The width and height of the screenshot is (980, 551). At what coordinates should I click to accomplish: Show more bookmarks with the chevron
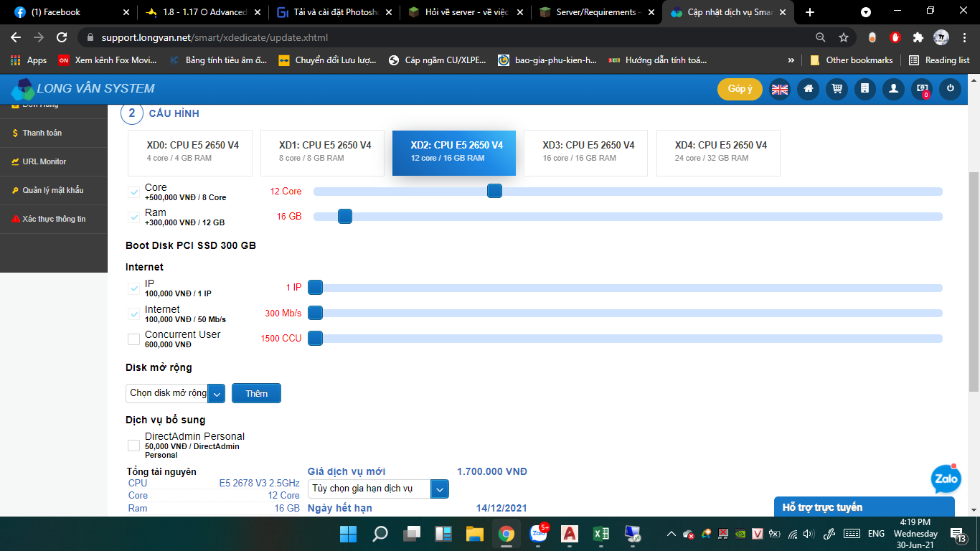click(791, 60)
